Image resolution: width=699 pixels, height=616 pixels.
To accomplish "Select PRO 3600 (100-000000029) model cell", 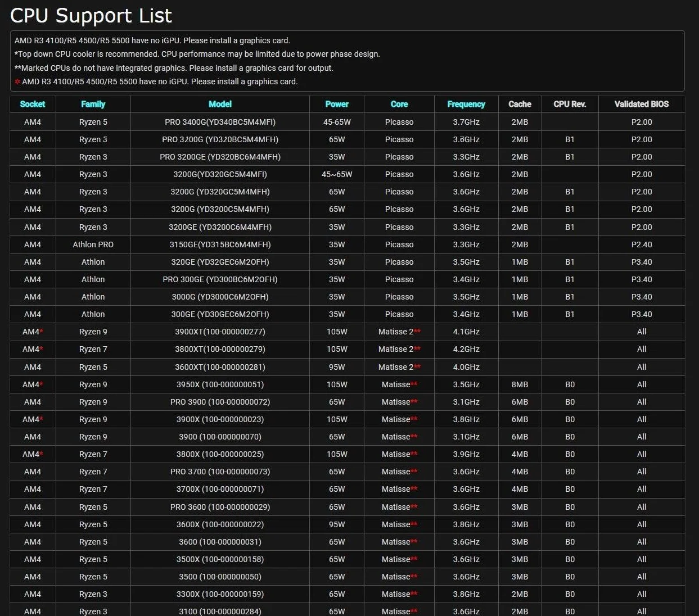I will pyautogui.click(x=220, y=507).
